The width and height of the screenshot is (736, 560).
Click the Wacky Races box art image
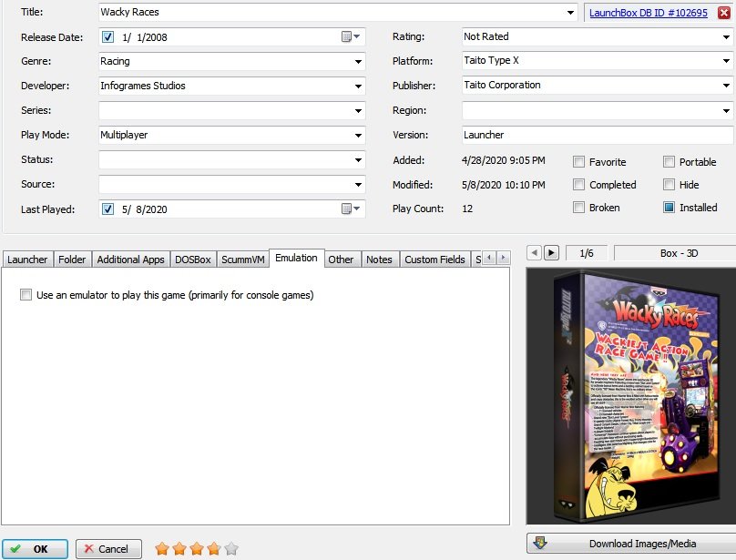point(631,396)
